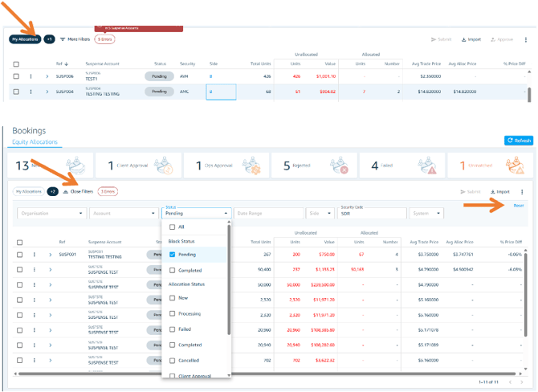Expand the Account dropdown filter

tap(123, 214)
